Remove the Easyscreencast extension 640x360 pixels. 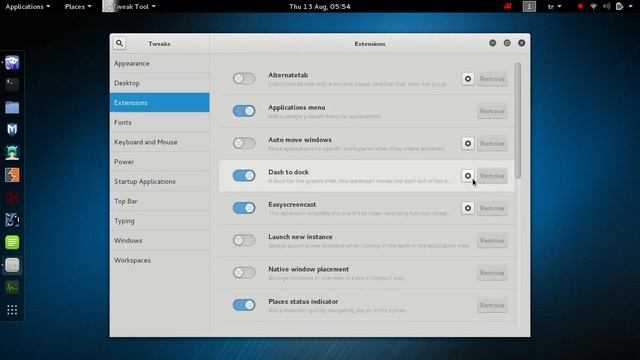coord(492,208)
